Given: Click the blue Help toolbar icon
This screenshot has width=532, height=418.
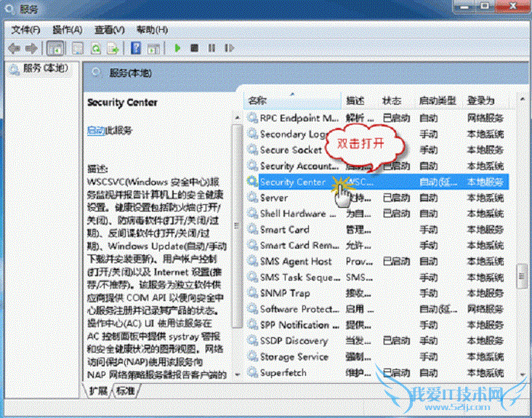Looking at the screenshot, I should point(136,48).
